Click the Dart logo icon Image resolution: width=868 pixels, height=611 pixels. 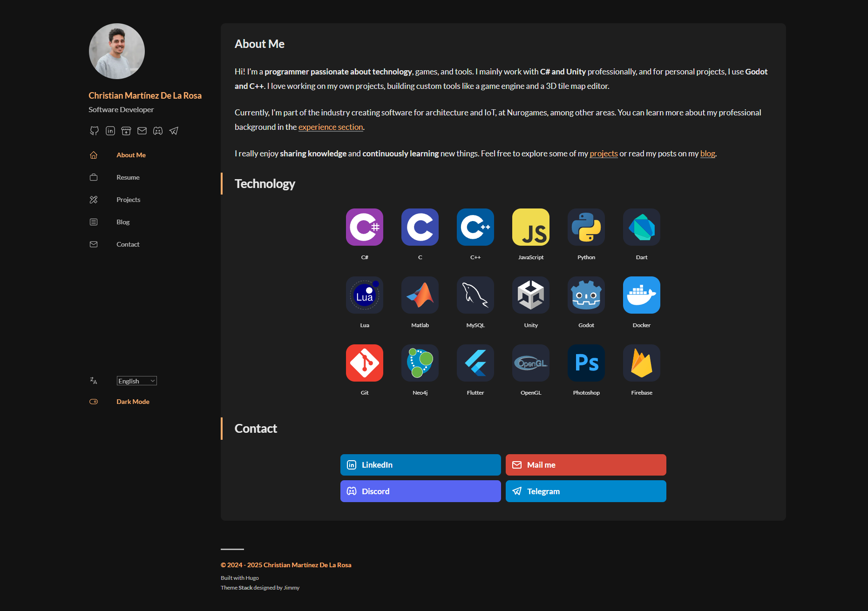(x=642, y=227)
